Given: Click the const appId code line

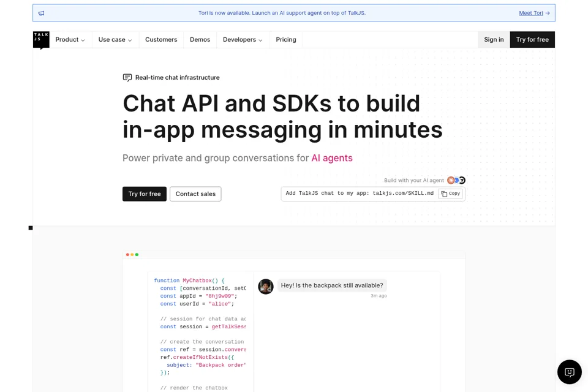Looking at the screenshot, I should click(x=198, y=296).
